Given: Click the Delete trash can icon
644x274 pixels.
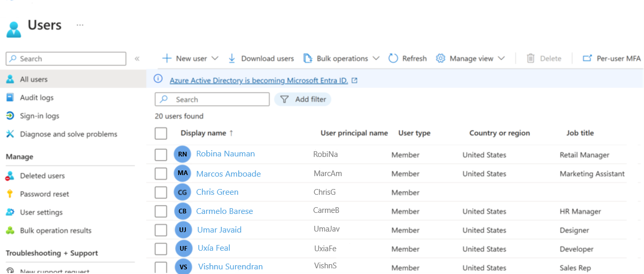Looking at the screenshot, I should pos(531,59).
